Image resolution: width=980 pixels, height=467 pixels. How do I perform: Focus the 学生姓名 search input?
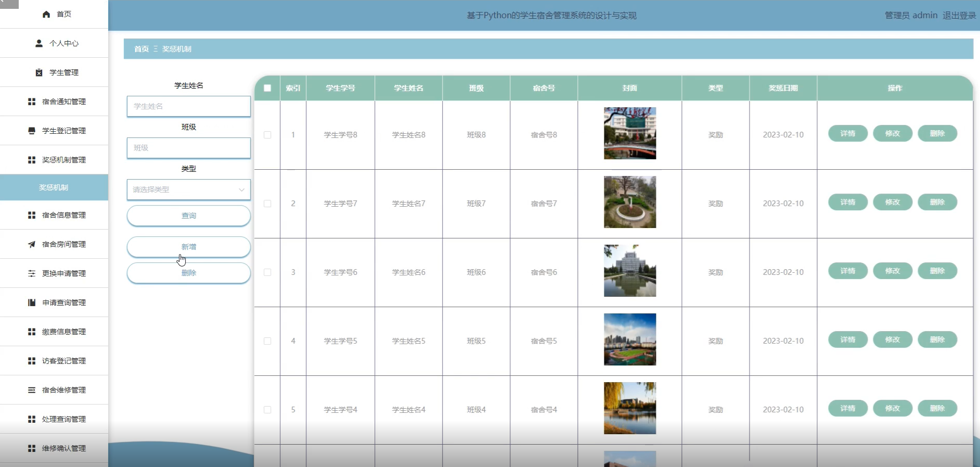189,106
